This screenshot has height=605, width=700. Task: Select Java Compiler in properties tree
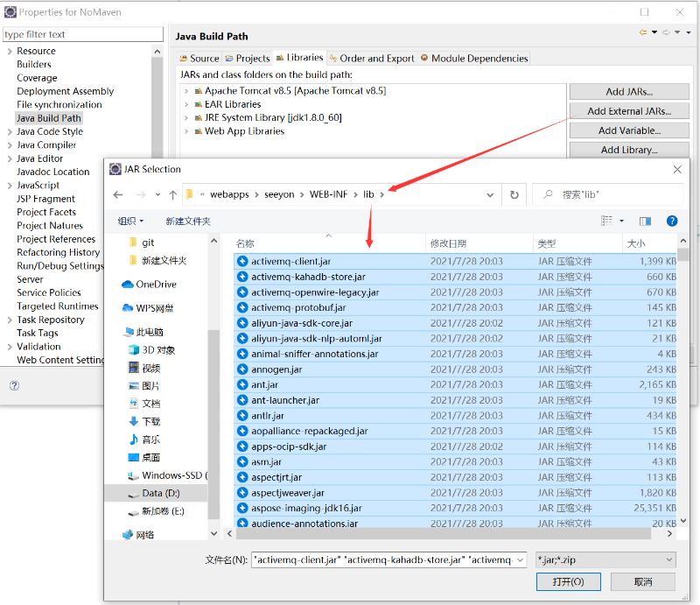tap(46, 145)
